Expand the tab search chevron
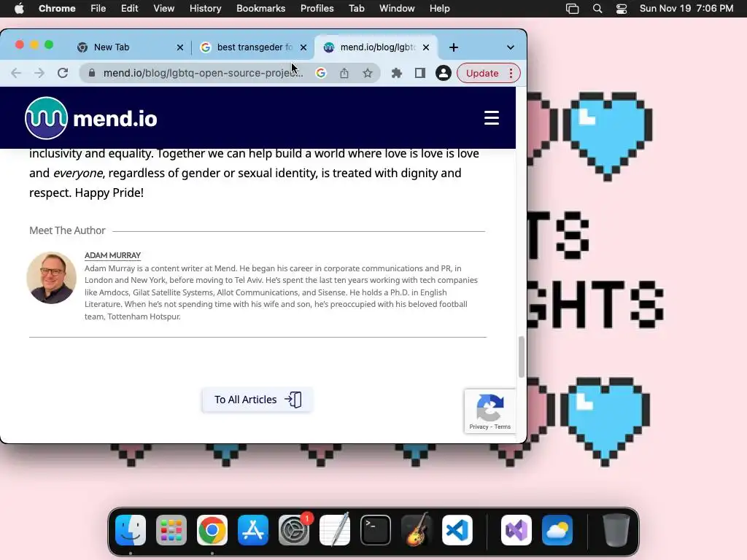This screenshot has height=560, width=747. pyautogui.click(x=510, y=47)
